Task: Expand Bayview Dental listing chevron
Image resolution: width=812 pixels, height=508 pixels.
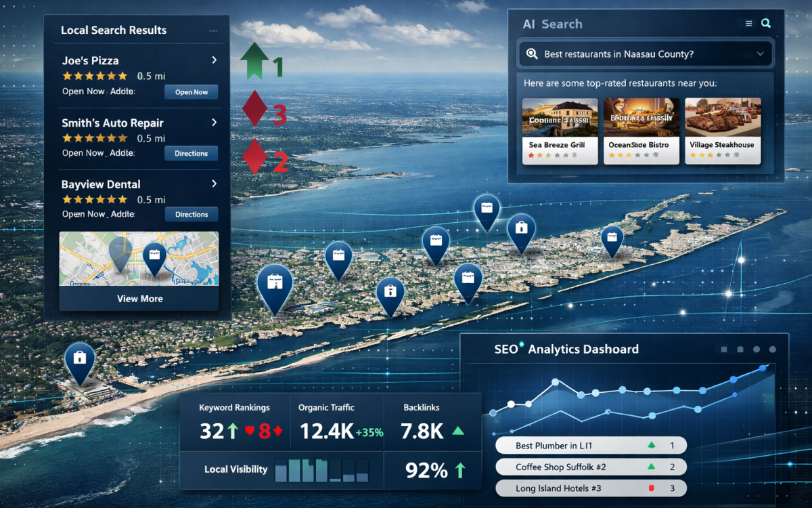Action: point(215,184)
